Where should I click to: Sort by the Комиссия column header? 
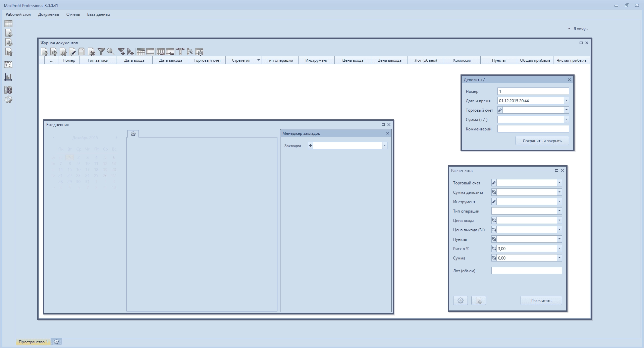tap(462, 60)
